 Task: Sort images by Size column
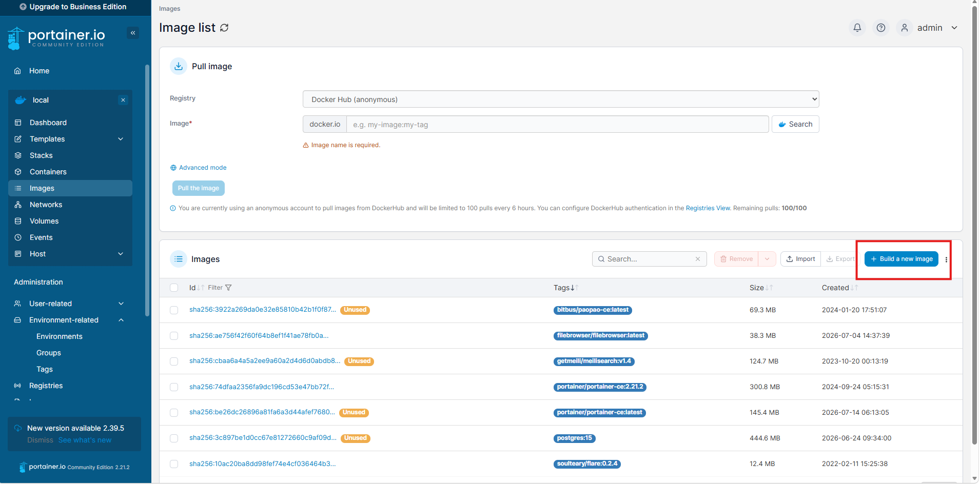pos(761,288)
